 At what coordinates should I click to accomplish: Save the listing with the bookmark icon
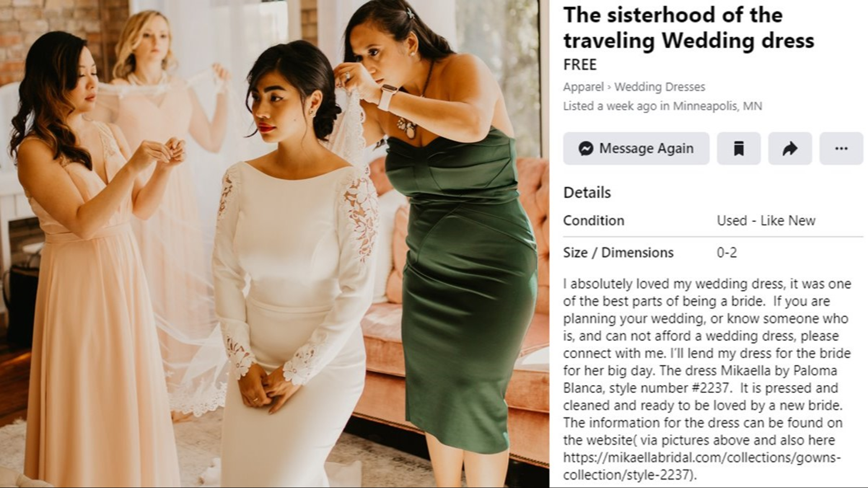coord(739,148)
